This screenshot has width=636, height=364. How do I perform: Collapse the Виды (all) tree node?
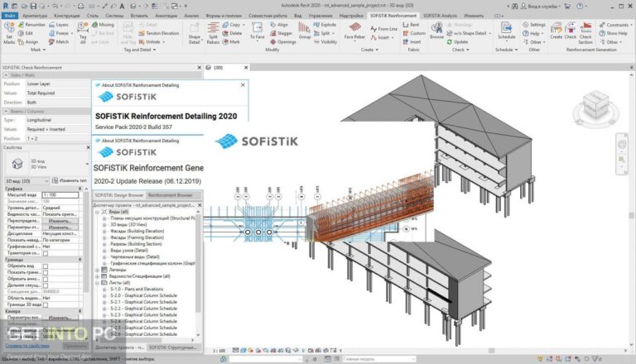pos(98,212)
